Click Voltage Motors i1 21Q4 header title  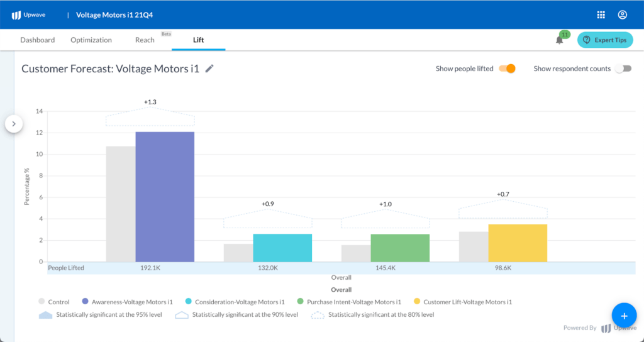[114, 15]
